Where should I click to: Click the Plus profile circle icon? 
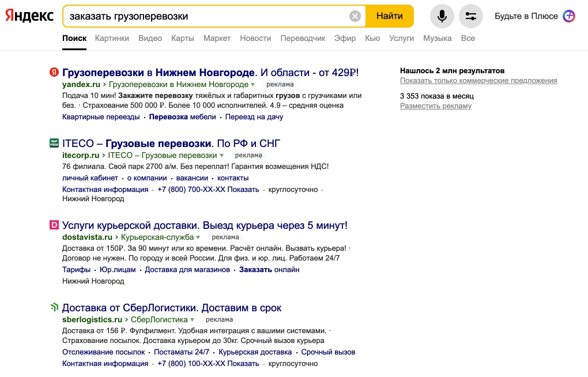(x=569, y=16)
